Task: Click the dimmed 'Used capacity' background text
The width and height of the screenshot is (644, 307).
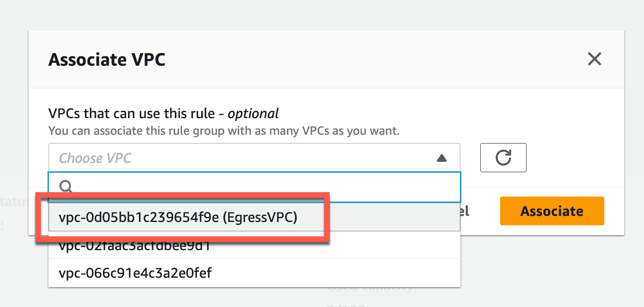Action: pyautogui.click(x=369, y=288)
